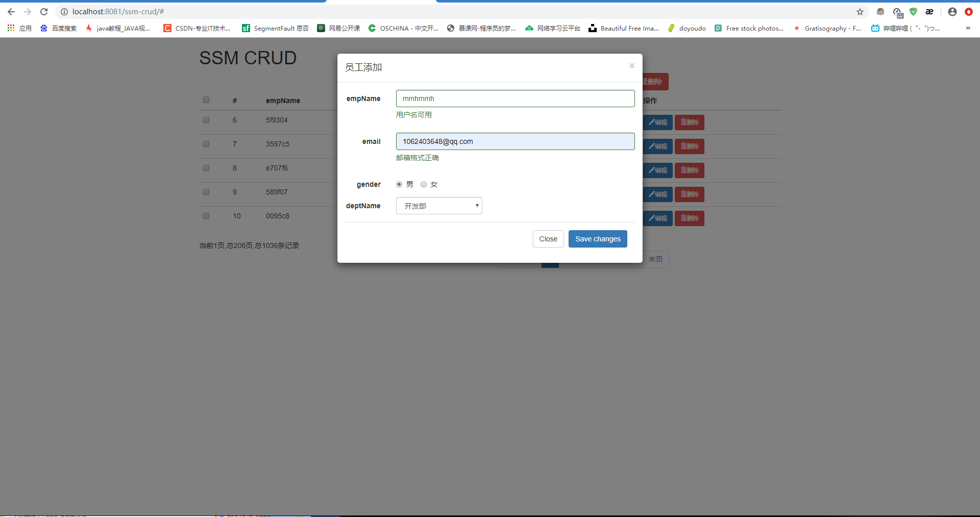Open the SegmentFault bookmark icon
This screenshot has width=980, height=517.
246,28
